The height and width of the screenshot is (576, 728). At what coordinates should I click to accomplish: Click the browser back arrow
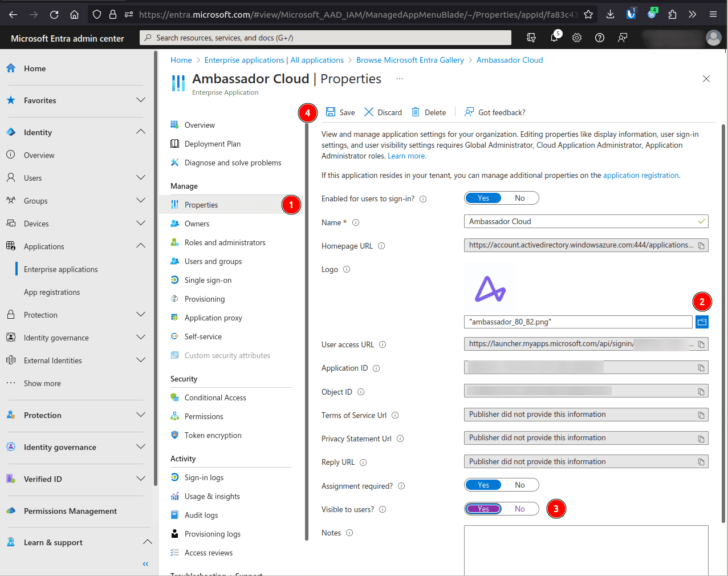13,14
